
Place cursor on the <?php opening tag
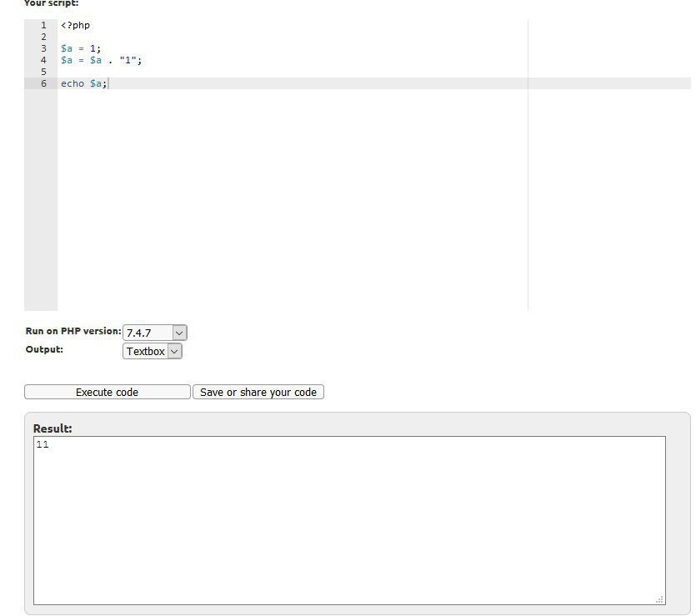[x=76, y=25]
